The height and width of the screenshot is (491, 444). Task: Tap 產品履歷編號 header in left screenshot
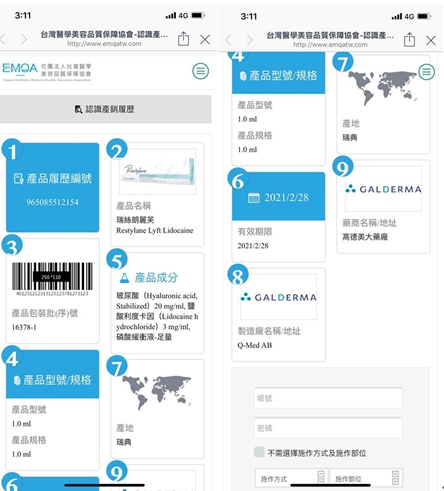pyautogui.click(x=53, y=179)
